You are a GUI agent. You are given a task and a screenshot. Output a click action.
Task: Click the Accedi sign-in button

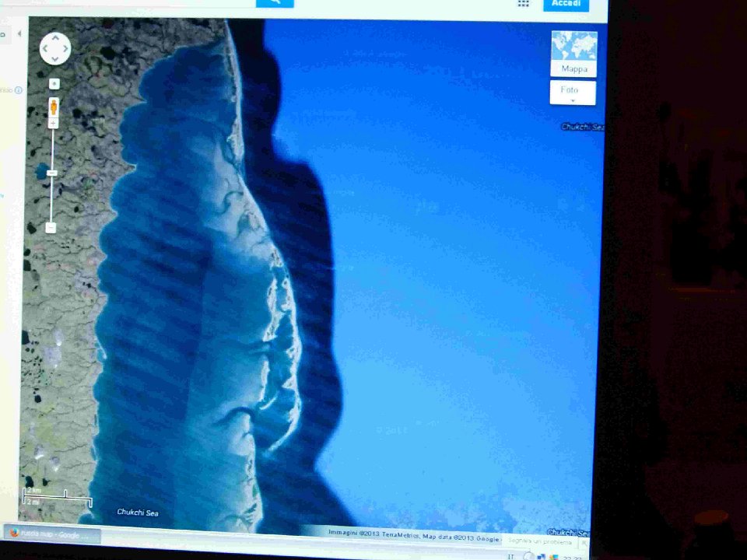tap(566, 4)
